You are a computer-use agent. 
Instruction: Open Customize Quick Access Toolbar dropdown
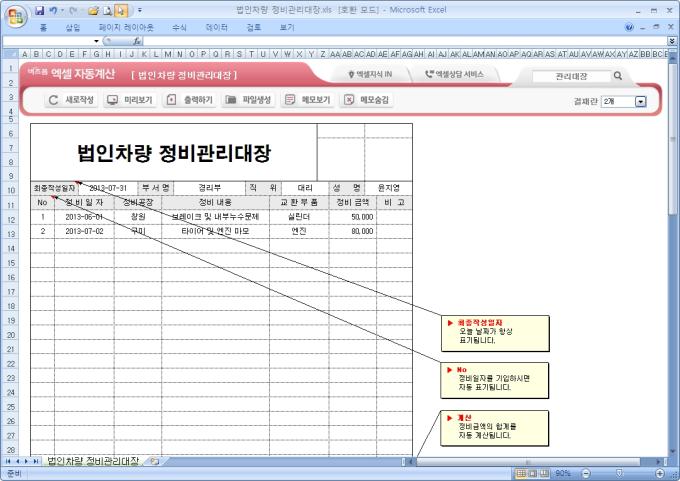click(140, 10)
